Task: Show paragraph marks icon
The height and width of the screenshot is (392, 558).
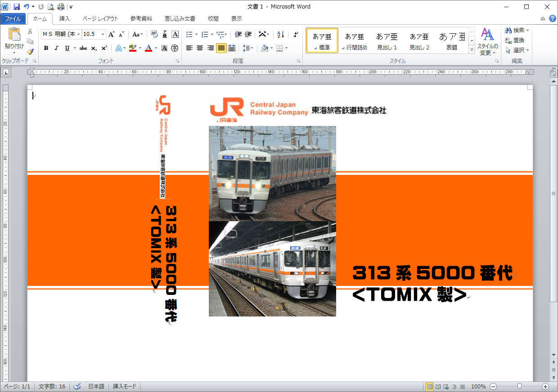Action: tap(296, 34)
